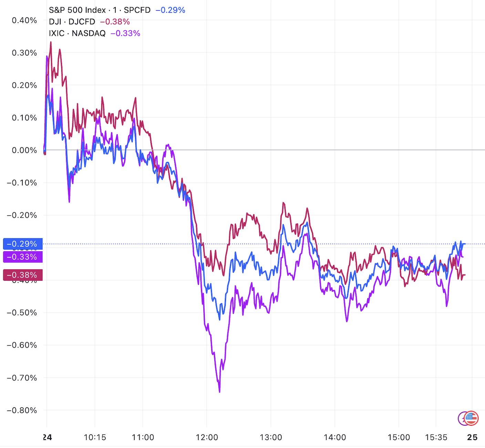Click the bold 24 date label

(47, 437)
